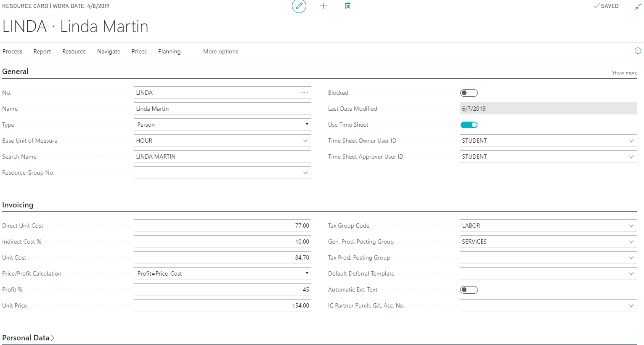Viewport: 644px width, 345px height.
Task: Open the Prices menu
Action: tap(139, 51)
